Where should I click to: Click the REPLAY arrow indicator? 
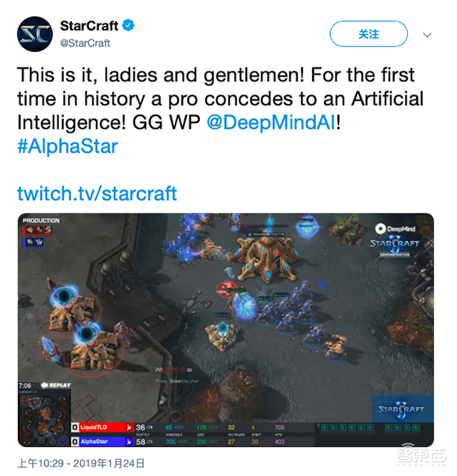click(55, 385)
